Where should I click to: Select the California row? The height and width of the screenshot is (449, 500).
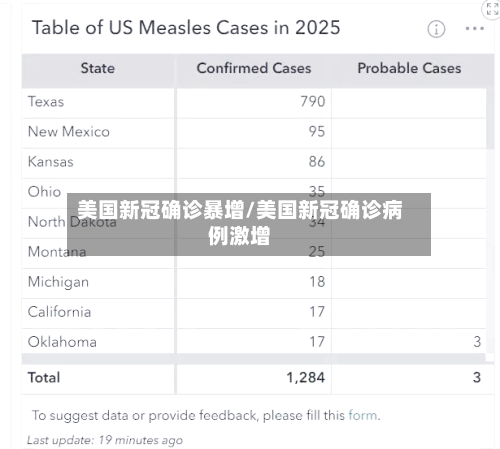[254, 313]
